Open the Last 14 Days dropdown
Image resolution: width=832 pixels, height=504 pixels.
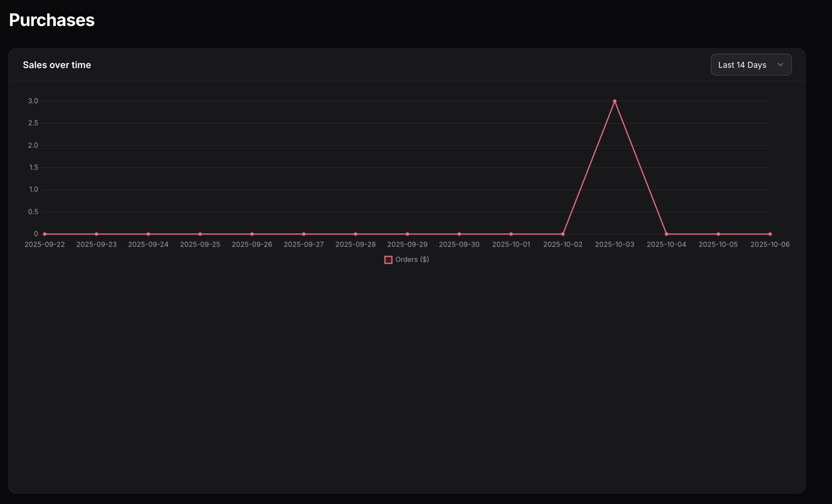point(751,65)
